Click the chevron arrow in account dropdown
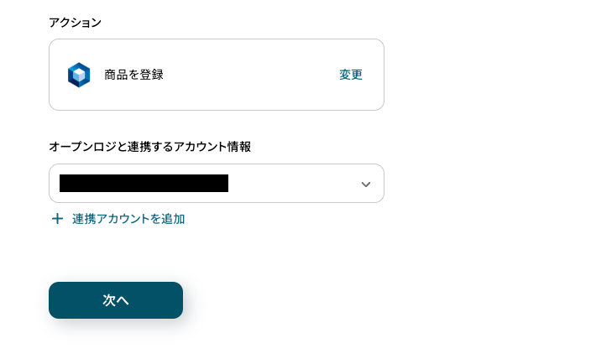 (366, 184)
